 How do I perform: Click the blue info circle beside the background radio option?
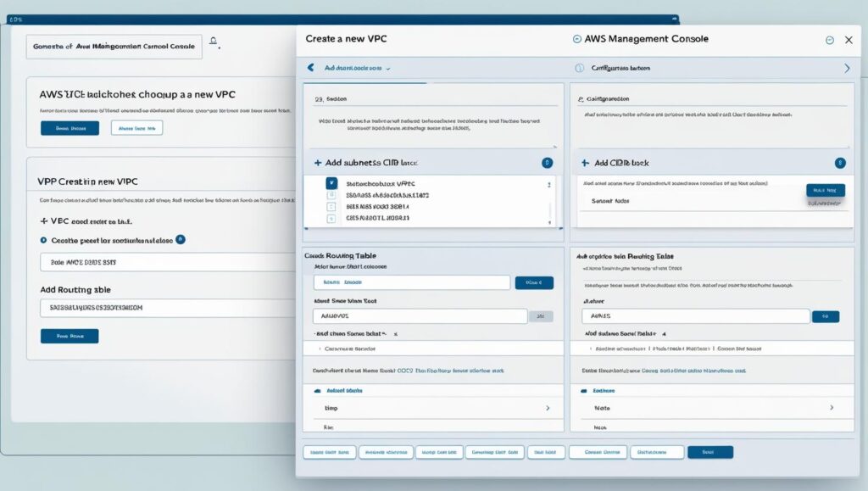click(181, 240)
